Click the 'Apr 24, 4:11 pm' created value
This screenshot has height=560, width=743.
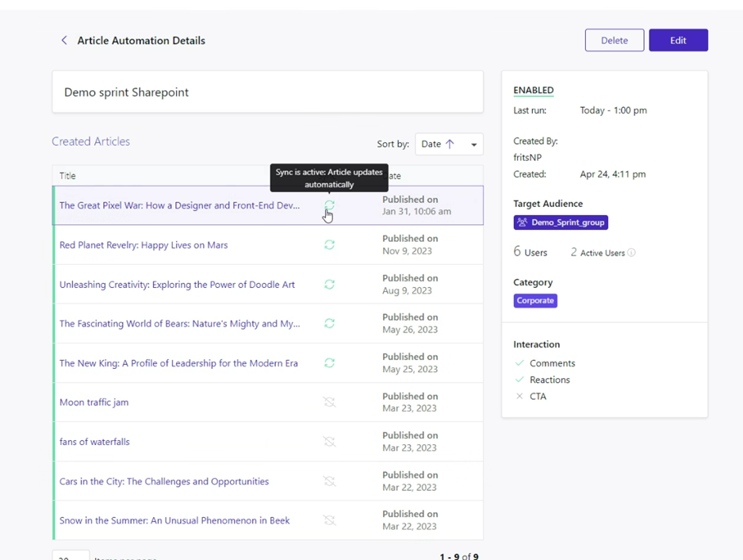[x=613, y=174]
